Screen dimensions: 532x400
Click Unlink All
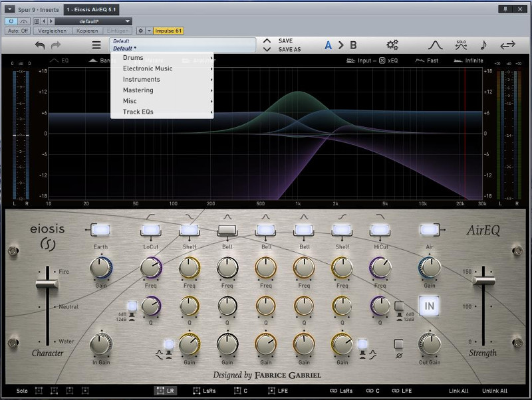(494, 391)
